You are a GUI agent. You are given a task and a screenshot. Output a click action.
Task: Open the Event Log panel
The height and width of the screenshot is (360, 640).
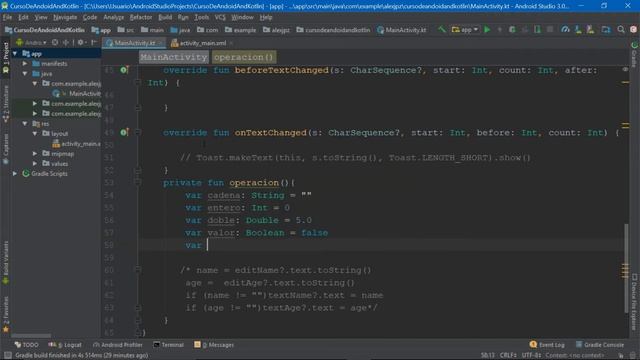[x=547, y=345]
